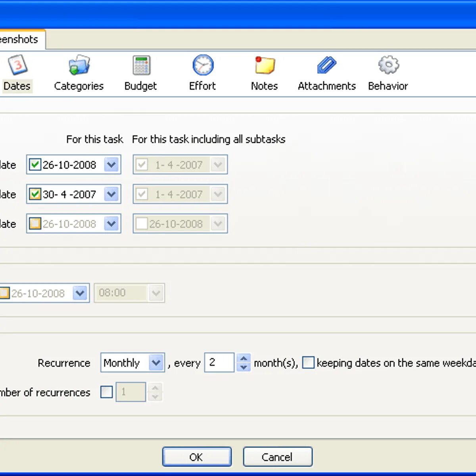
Task: Open the Behavior gear icon
Action: [x=388, y=65]
